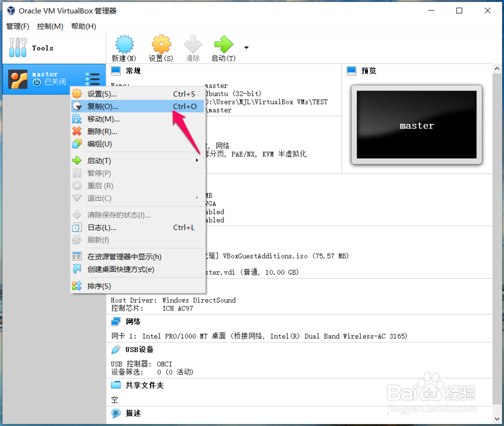Click the details pane scroll-up arrow

(497, 68)
